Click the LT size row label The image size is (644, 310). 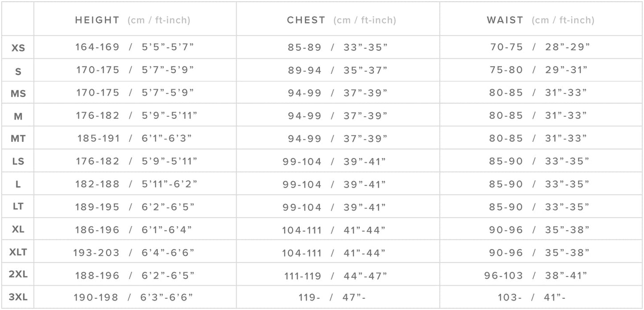point(18,207)
